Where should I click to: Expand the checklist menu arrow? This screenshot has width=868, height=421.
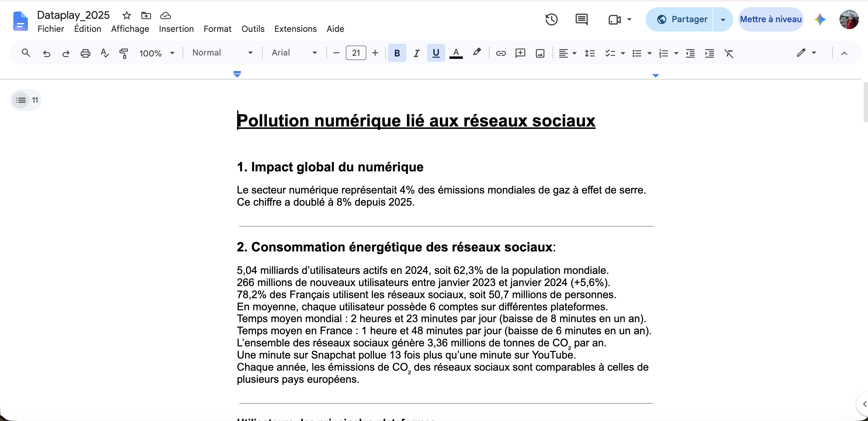[x=623, y=53]
